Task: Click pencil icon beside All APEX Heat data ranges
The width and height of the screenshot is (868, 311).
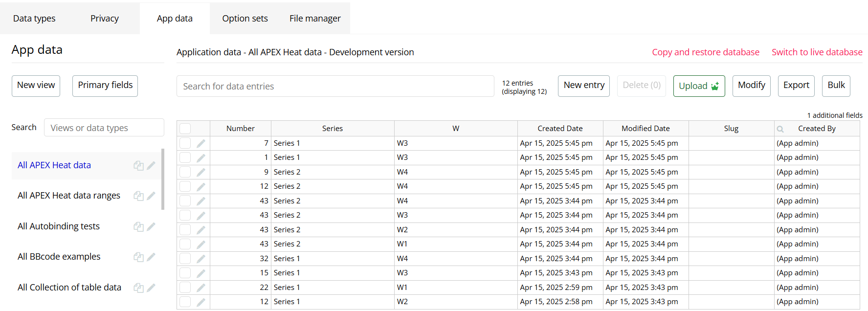Action: (x=151, y=196)
